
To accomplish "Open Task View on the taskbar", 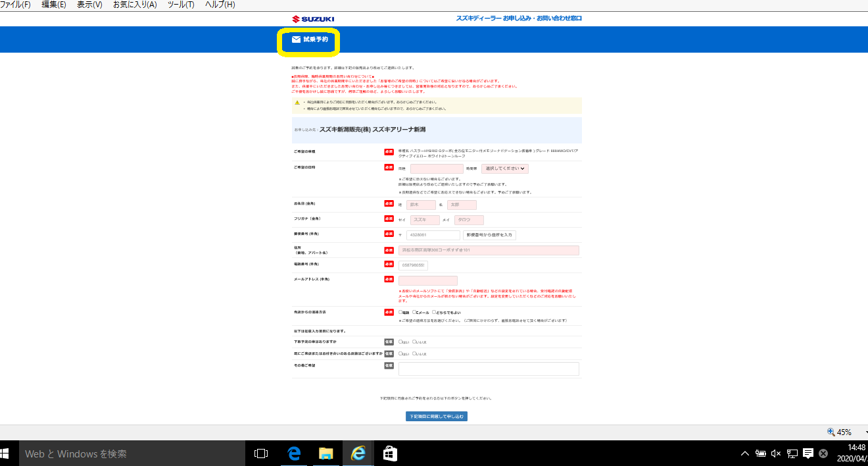I will (x=261, y=453).
